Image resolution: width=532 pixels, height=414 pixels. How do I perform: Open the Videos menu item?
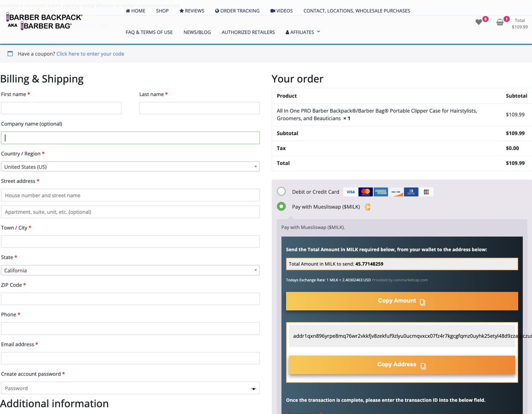coord(282,11)
